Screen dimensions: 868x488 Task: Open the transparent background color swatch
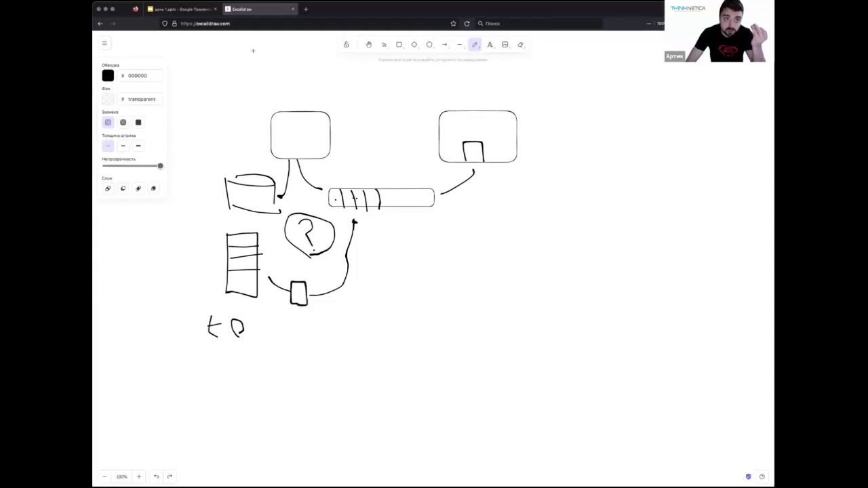coord(108,100)
